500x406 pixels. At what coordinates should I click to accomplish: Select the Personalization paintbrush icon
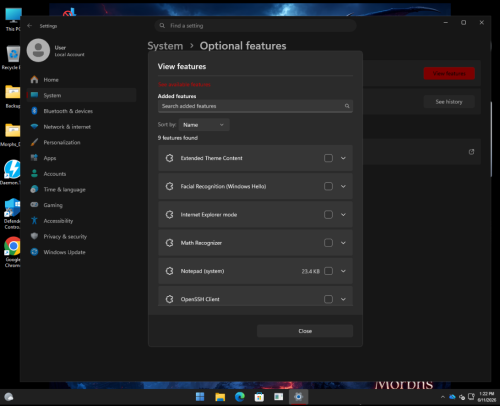(x=34, y=142)
